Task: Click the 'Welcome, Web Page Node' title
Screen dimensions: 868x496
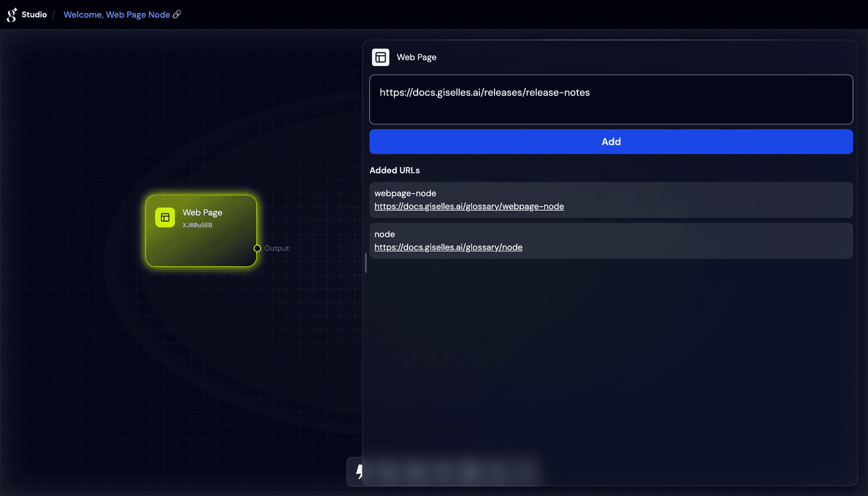Action: click(117, 14)
